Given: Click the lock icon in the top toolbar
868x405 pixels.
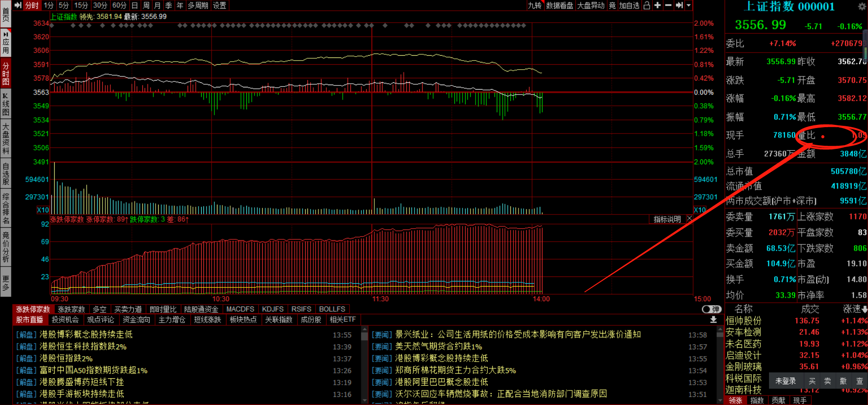Looking at the screenshot, I should (647, 5).
